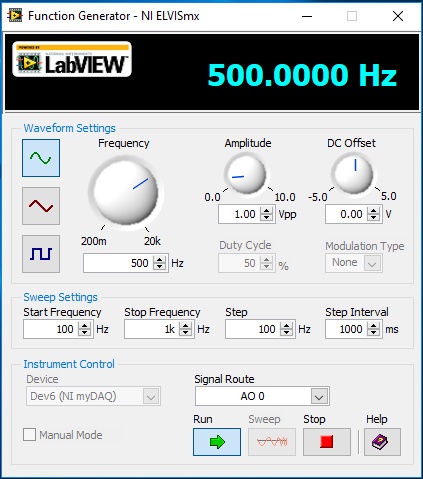Open the Signal Route AO 0 dropdown
This screenshot has height=479, width=423.
click(262, 396)
